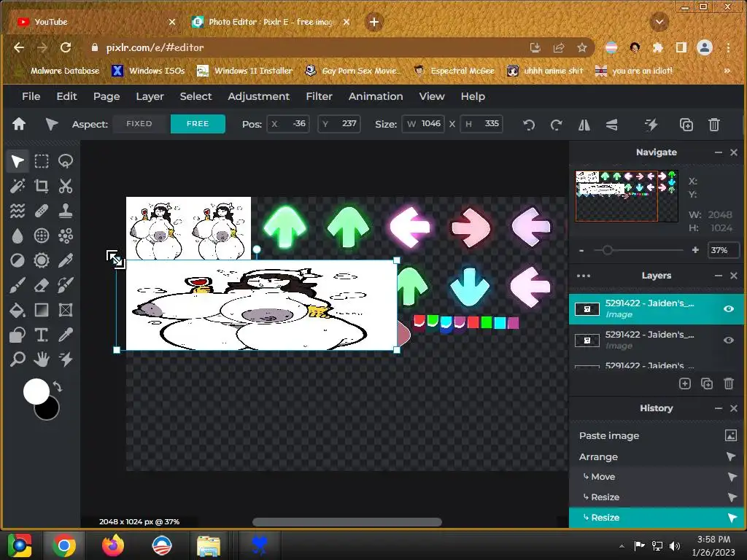Select the Marquee selection tool

(42, 161)
